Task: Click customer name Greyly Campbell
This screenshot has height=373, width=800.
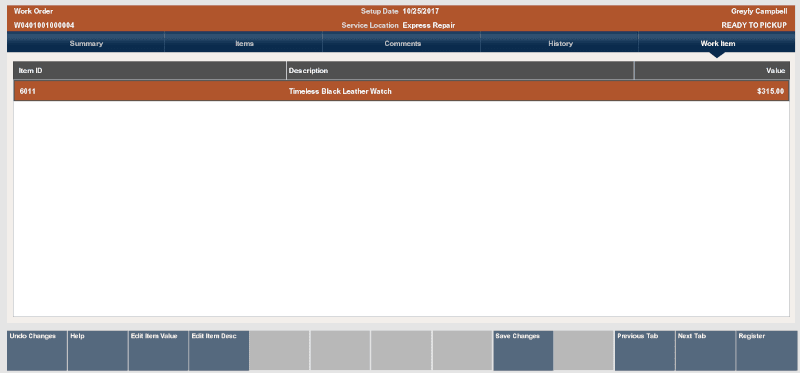Action: click(759, 11)
